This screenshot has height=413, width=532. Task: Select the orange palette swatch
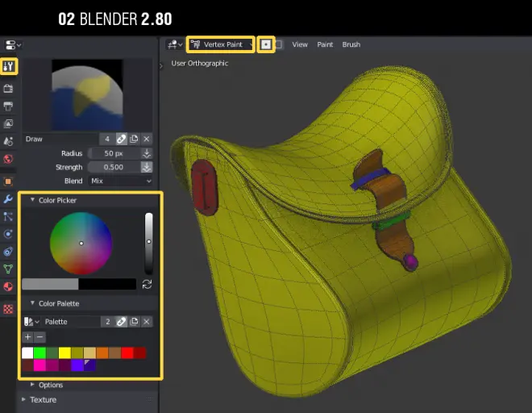point(102,353)
